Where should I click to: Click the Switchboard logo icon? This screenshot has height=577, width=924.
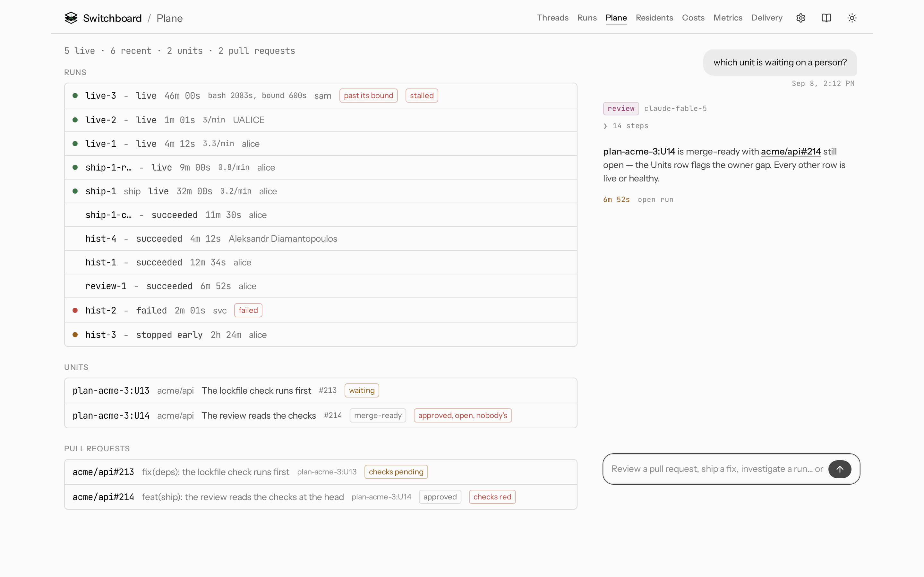point(71,18)
